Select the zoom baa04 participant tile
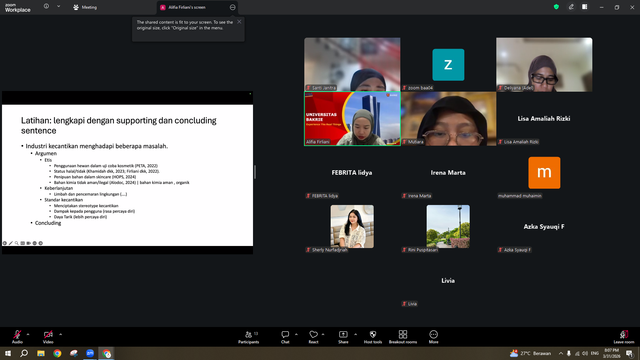 448,64
